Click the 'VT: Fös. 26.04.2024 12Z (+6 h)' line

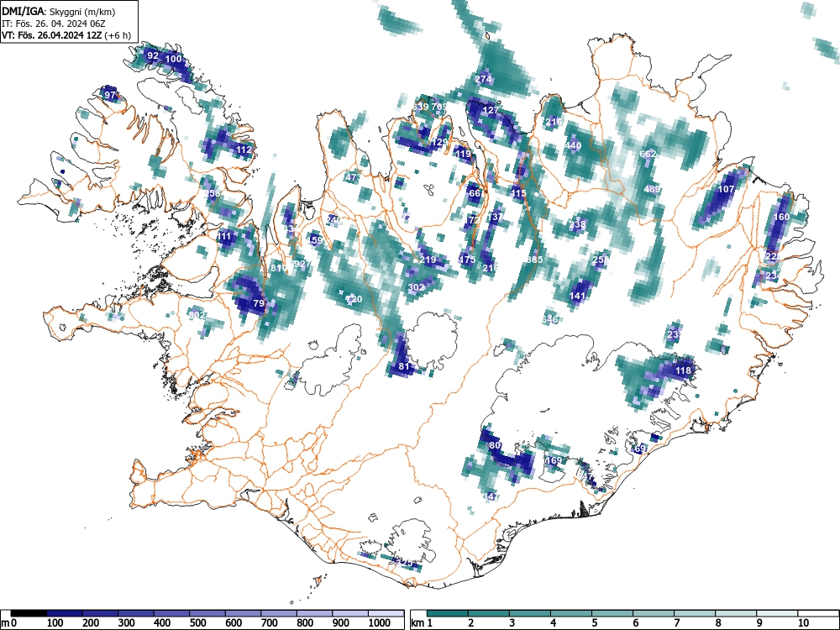click(x=66, y=35)
